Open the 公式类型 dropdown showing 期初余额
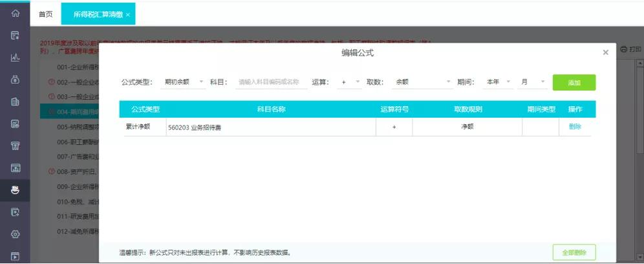The image size is (644, 264). click(x=184, y=82)
